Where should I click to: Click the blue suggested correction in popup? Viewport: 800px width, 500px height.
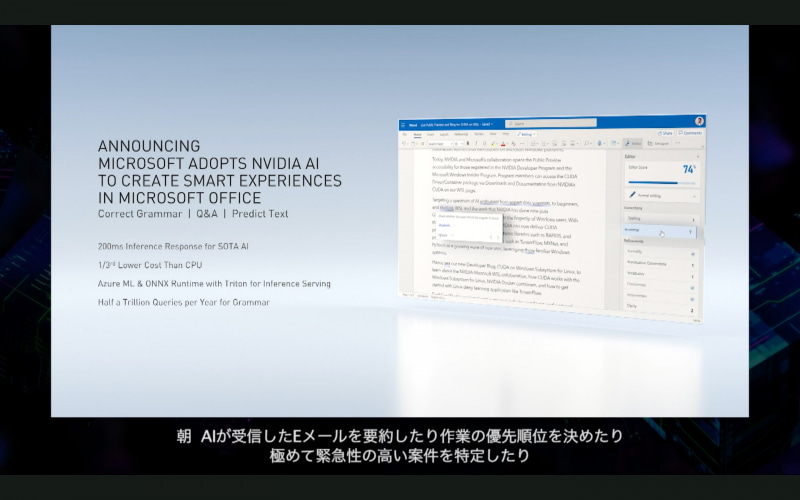coord(444,226)
